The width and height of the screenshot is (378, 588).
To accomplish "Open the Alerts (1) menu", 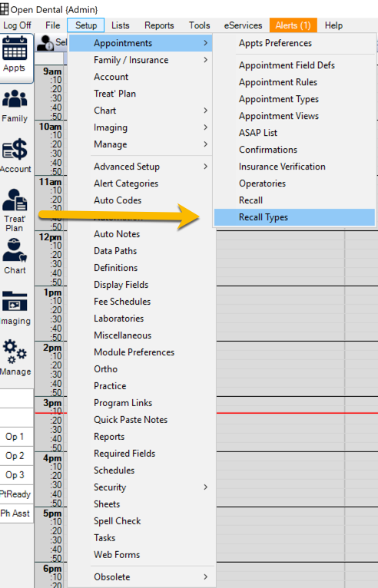I will [293, 25].
